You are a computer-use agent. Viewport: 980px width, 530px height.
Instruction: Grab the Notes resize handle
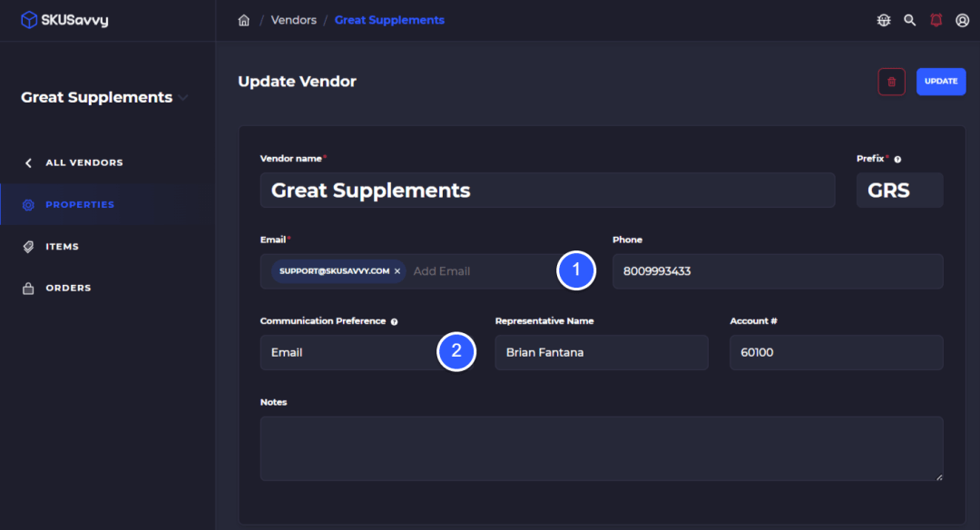click(x=939, y=476)
